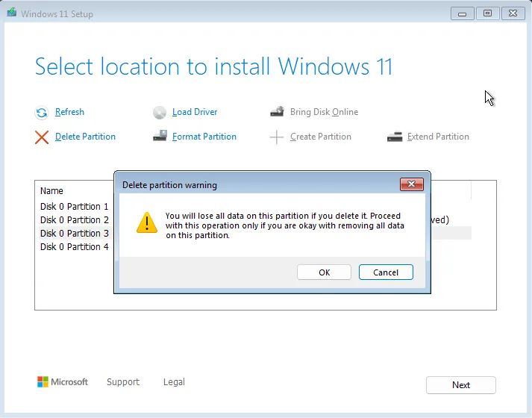Click the Create Partition plus icon
The image size is (532, 418).
tap(277, 137)
